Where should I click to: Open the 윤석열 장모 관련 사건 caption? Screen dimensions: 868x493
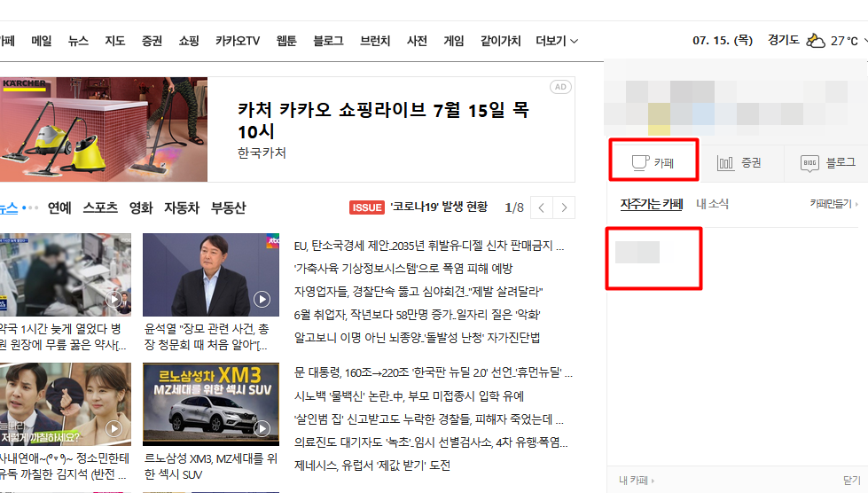coord(207,337)
